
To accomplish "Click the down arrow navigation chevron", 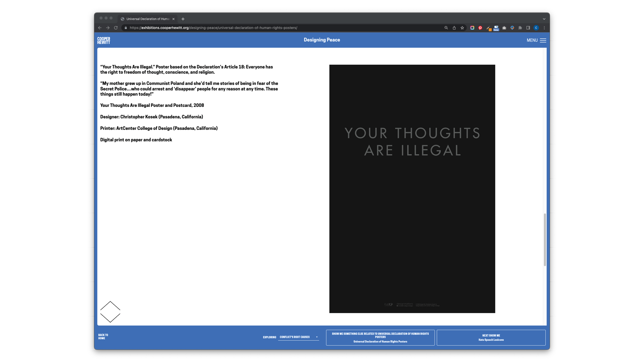I will [110, 318].
